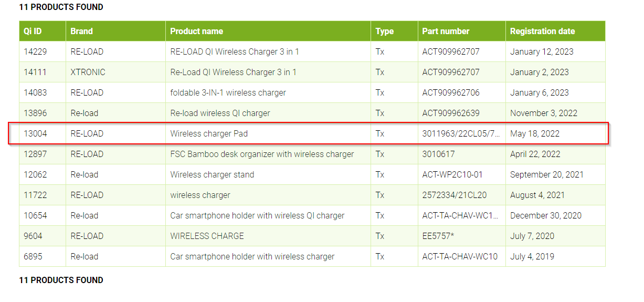The width and height of the screenshot is (644, 302).
Task: Open Qi ID 14229 row
Action: click(35, 52)
